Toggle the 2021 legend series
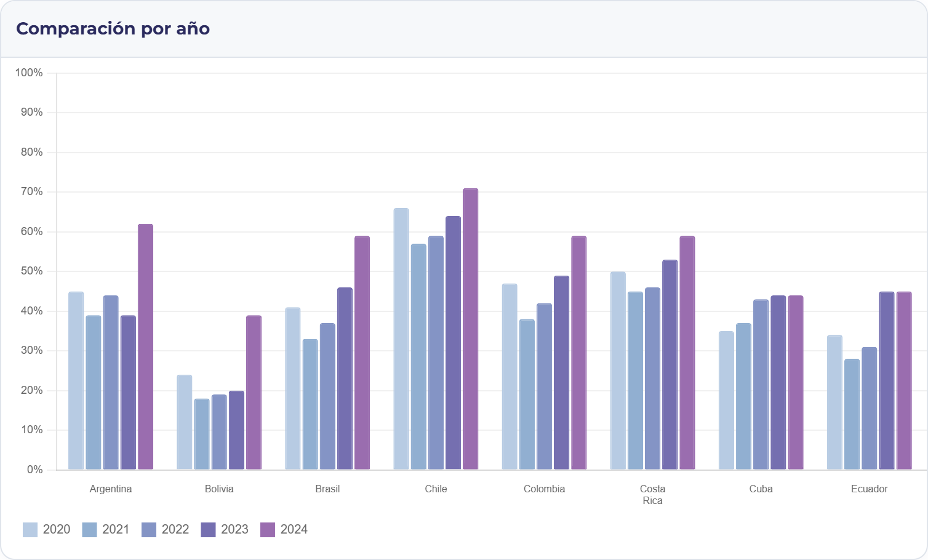 (x=106, y=530)
